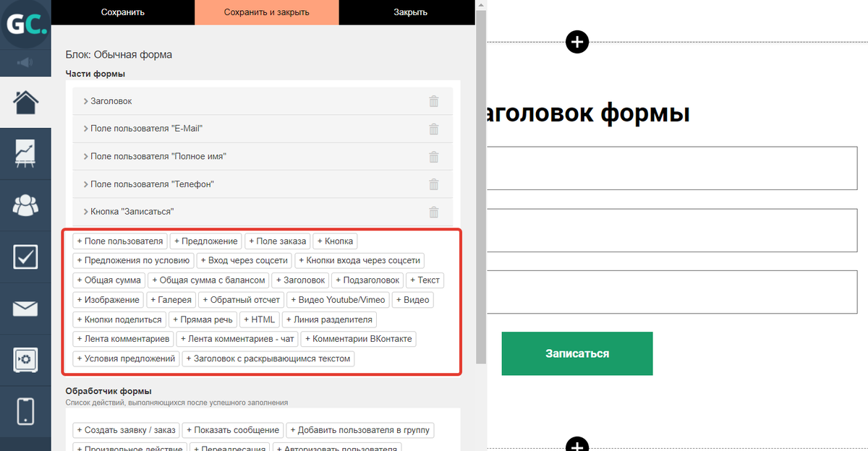Add Видео Youtube/Vimeo part
Viewport: 868px width, 451px height.
pos(339,299)
